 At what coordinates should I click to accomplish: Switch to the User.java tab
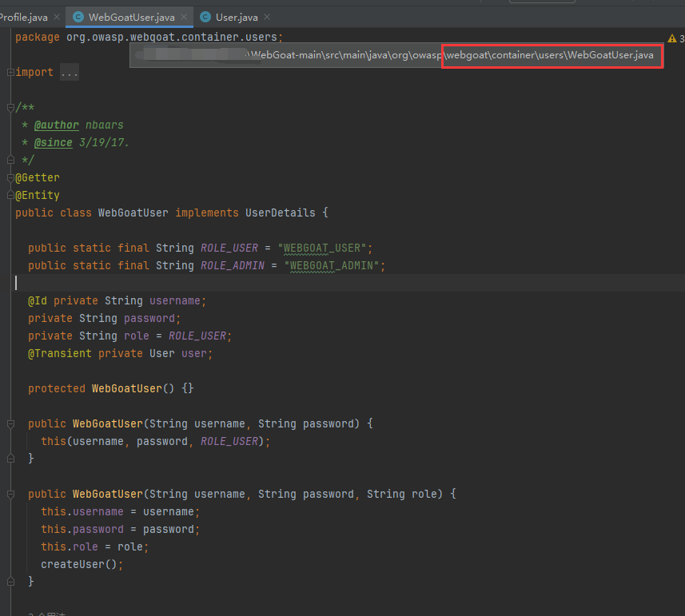tap(237, 17)
